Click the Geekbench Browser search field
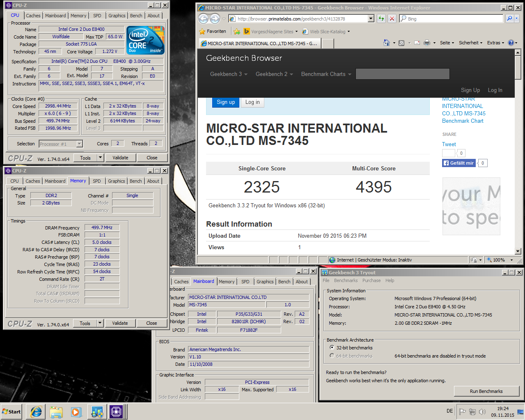 coord(402,74)
